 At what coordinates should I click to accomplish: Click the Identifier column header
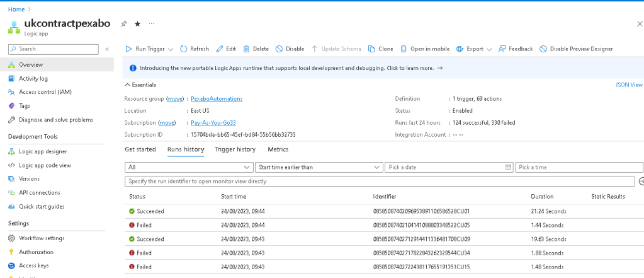385,197
